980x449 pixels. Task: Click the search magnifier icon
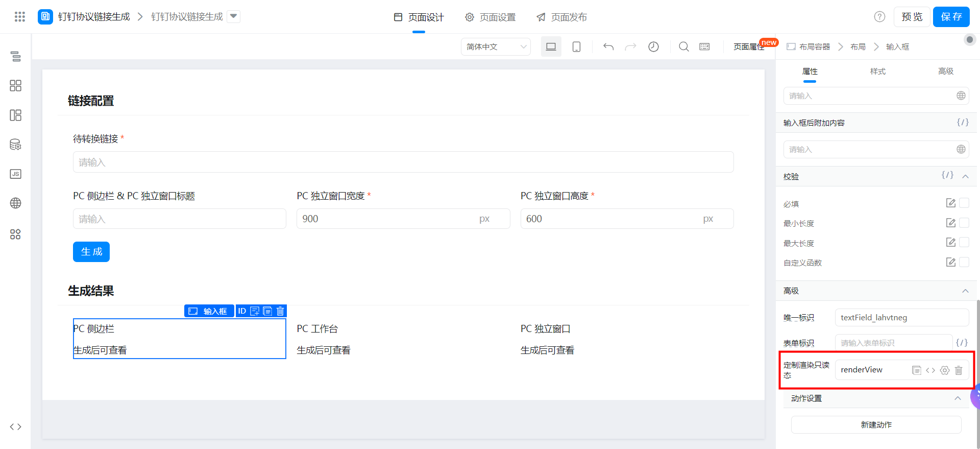click(683, 47)
